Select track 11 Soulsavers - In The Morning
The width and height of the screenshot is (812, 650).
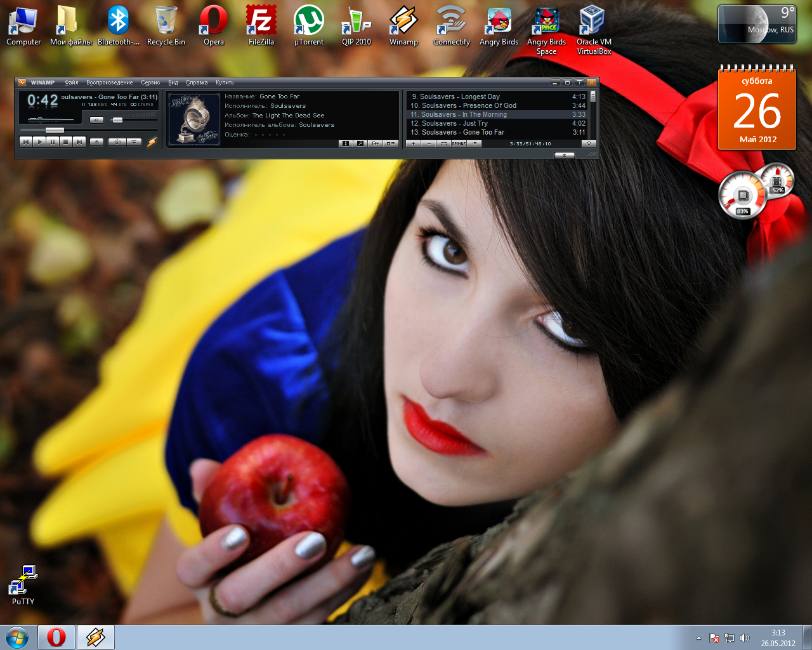pyautogui.click(x=497, y=114)
